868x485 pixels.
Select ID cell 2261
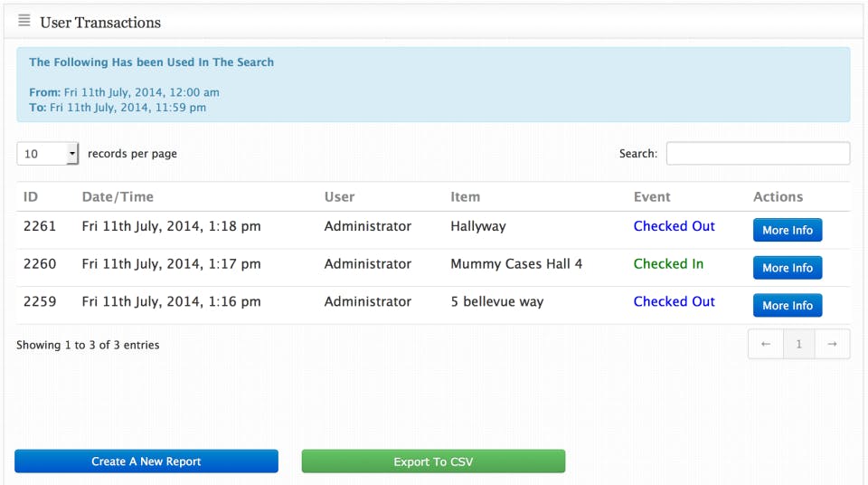[x=40, y=226]
